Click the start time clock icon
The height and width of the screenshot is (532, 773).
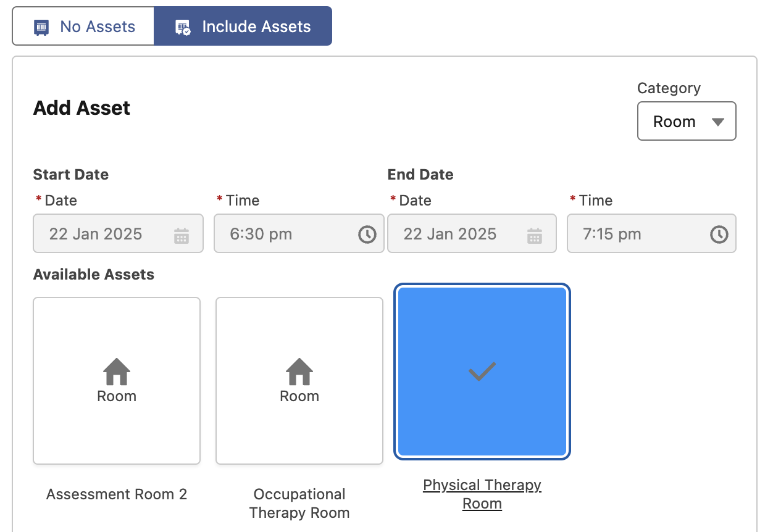367,235
